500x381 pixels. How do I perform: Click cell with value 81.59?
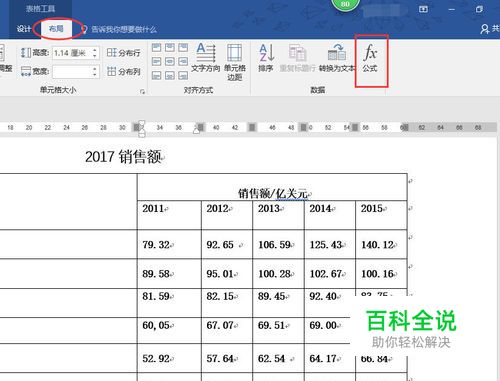[169, 303]
